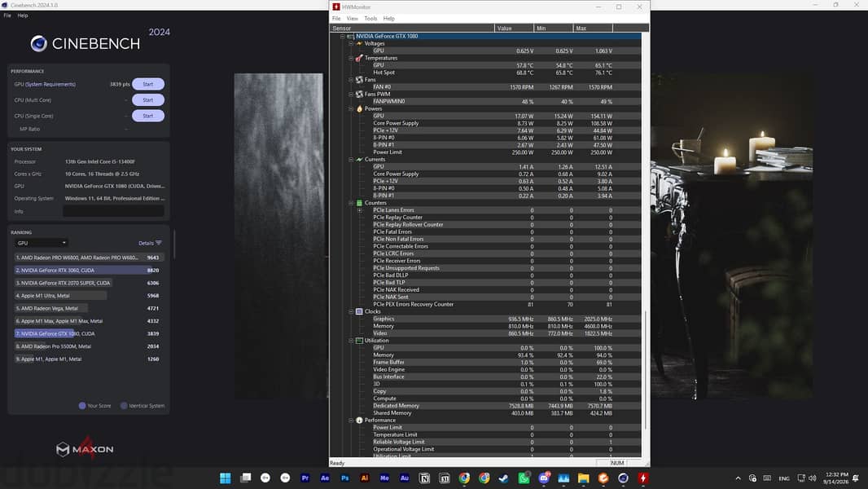Click the Utilization monitor icon in HWMonitor

(x=359, y=341)
